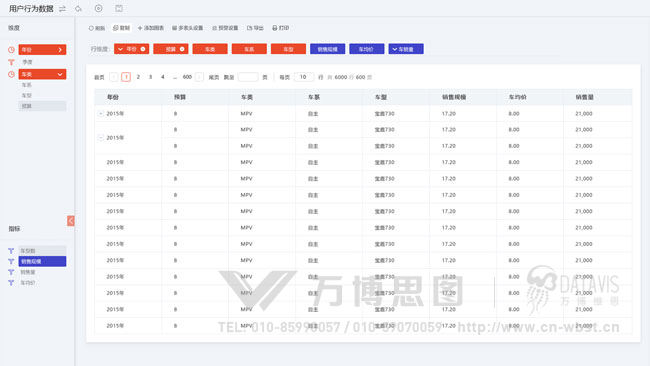Select 车型 under the sidebar 车类 group

coord(27,95)
